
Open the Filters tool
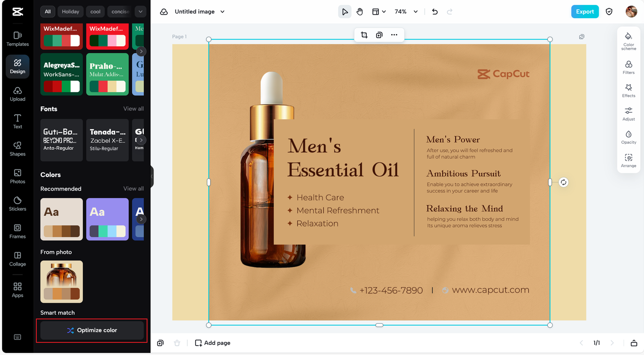(629, 67)
